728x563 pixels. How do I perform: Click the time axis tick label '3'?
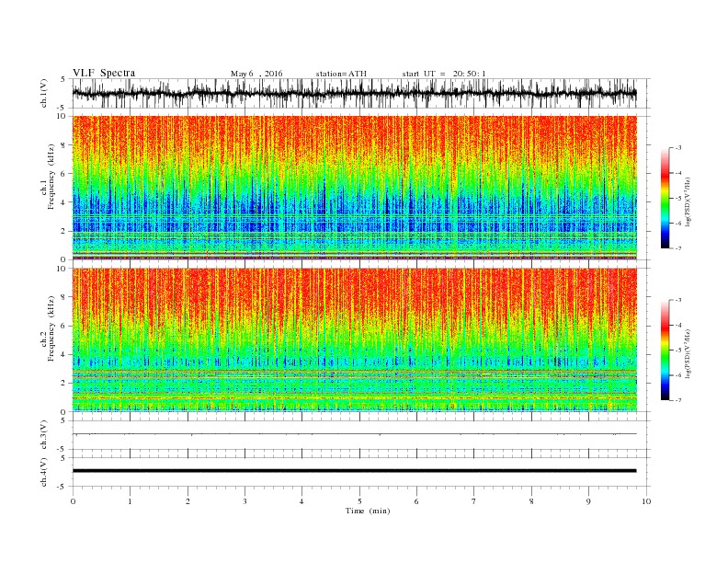point(245,501)
